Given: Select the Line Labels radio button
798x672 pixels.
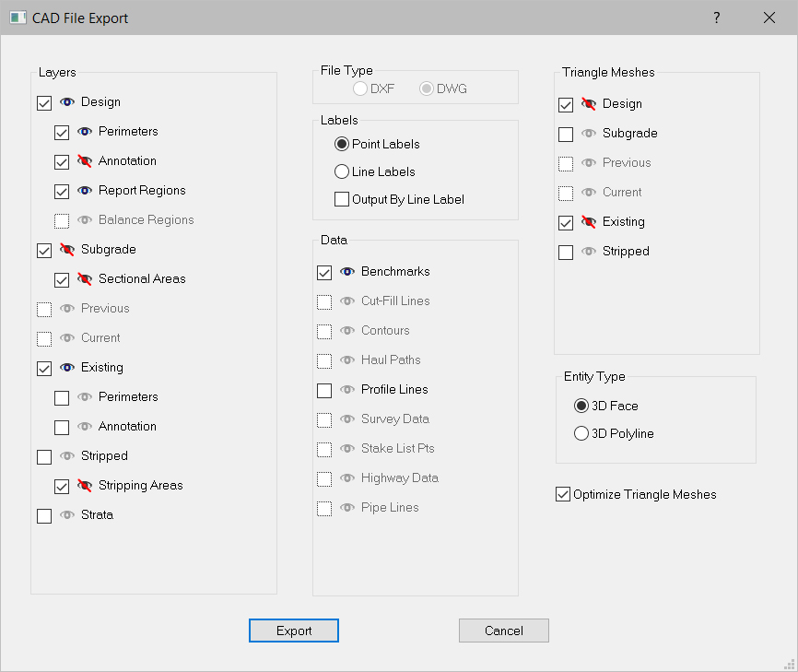Looking at the screenshot, I should pos(342,171).
